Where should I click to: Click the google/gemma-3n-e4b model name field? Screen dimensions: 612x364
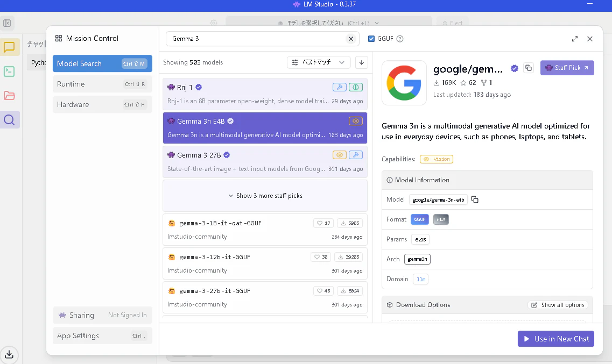coord(438,199)
